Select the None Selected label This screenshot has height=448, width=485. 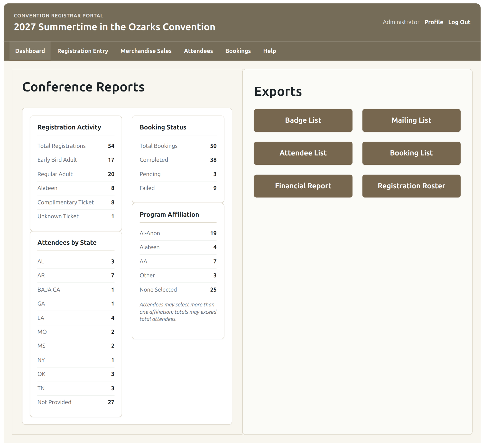point(158,290)
